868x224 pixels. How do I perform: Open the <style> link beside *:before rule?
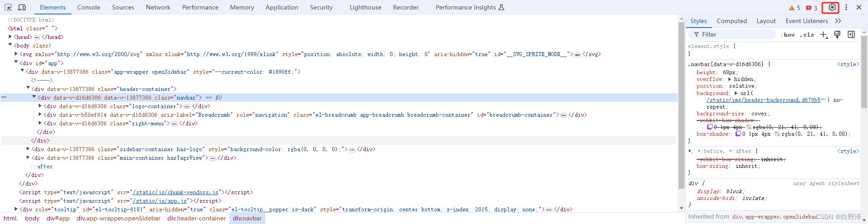click(848, 151)
